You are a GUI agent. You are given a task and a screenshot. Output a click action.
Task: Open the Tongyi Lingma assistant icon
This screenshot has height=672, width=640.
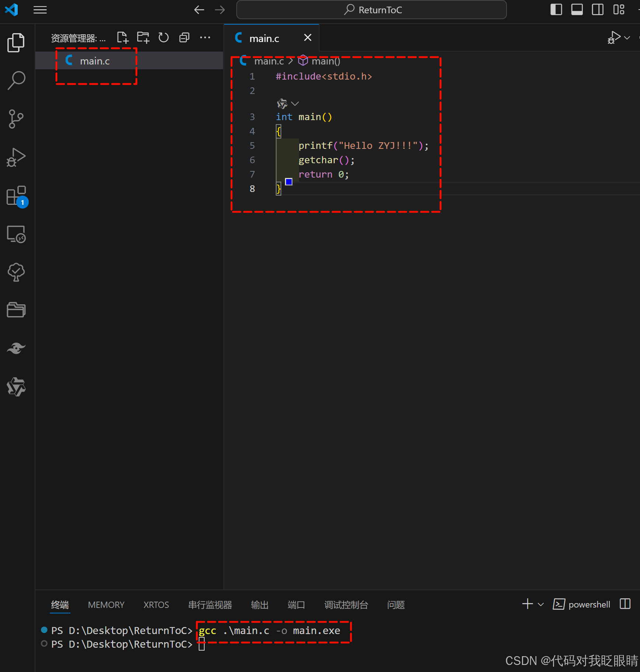pos(16,387)
